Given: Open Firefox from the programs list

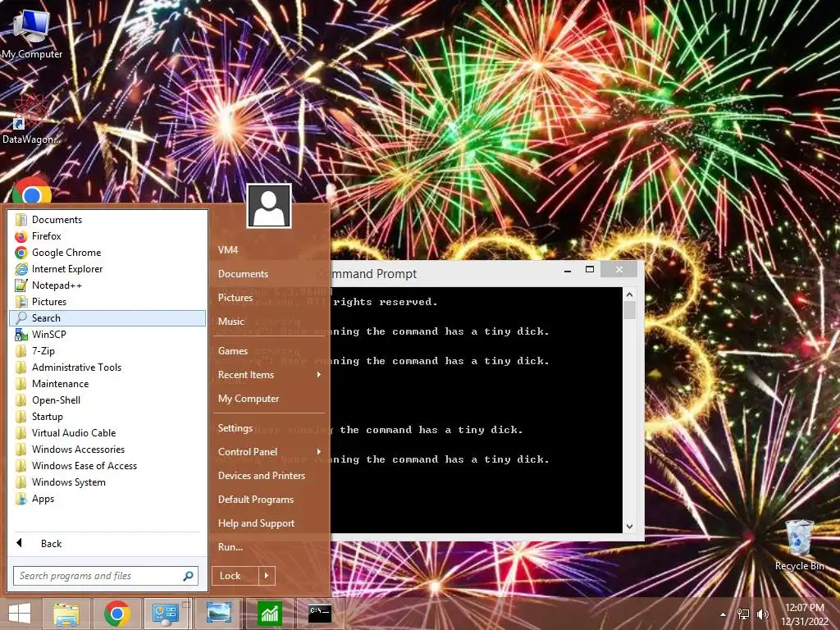Looking at the screenshot, I should click(x=107, y=236).
